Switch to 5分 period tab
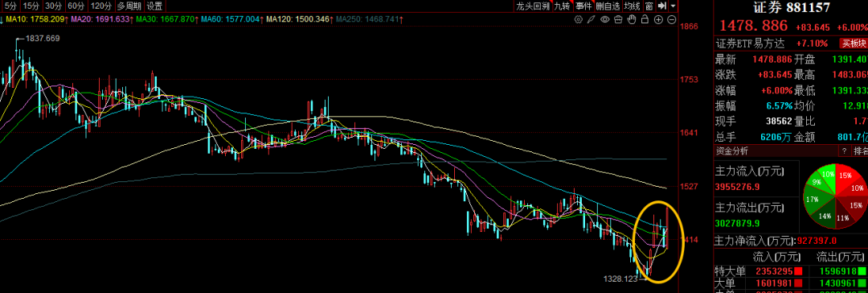868x293 pixels. click(11, 6)
